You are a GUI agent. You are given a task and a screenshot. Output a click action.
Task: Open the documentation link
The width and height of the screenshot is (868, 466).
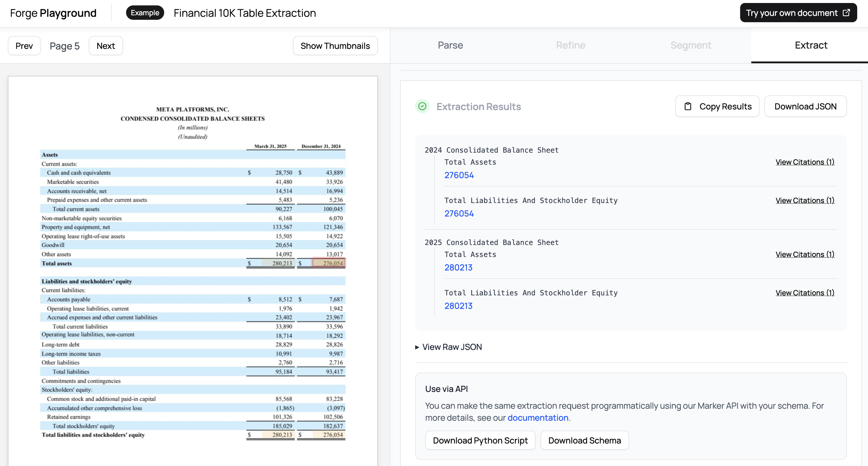(538, 418)
